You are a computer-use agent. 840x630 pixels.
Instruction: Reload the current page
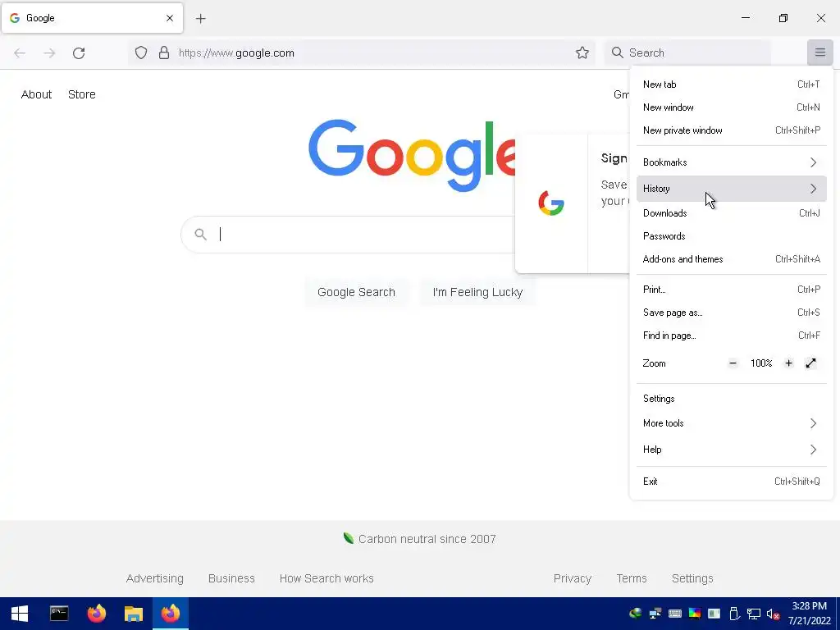pos(79,53)
